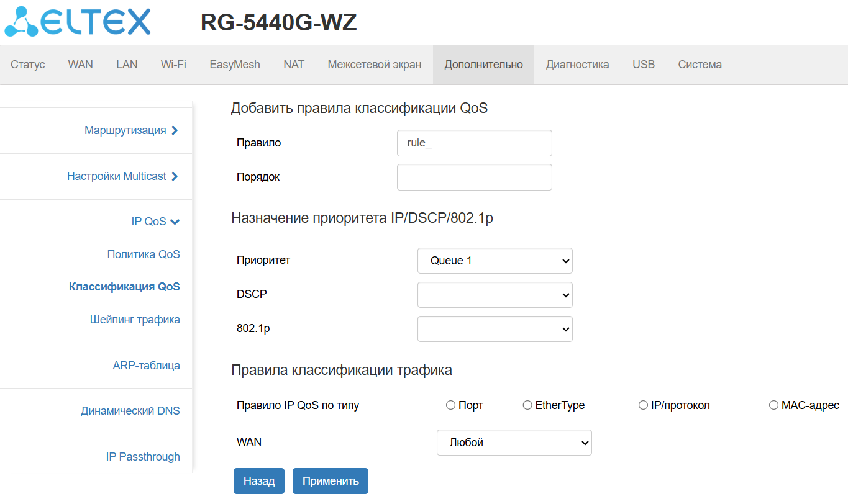Click the Назад button
The height and width of the screenshot is (504, 848).
(x=258, y=481)
